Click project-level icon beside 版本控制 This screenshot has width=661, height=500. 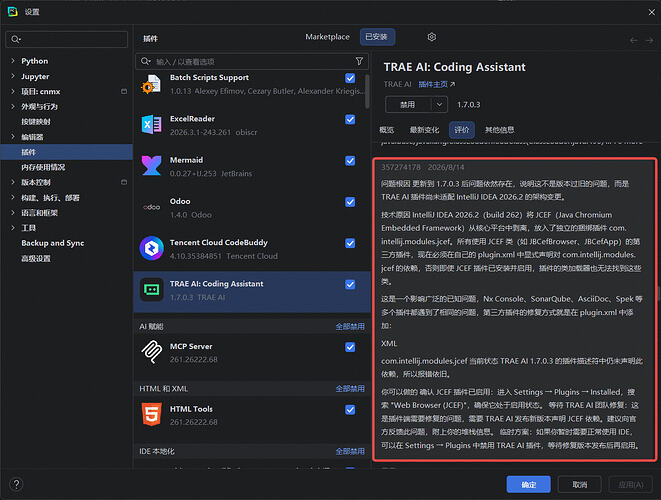pyautogui.click(x=124, y=182)
